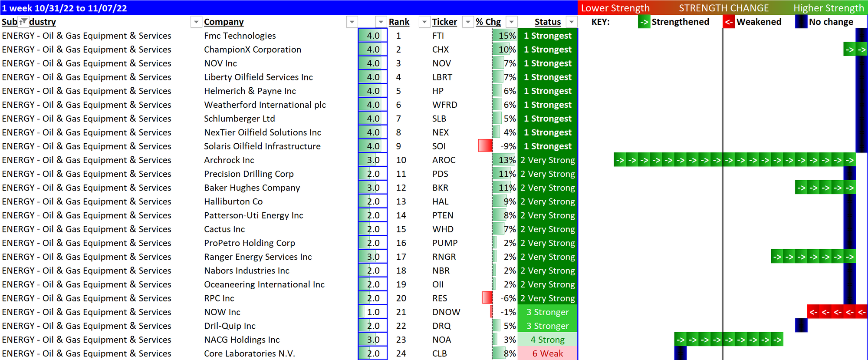Click the '4 Strong' status cell

coord(548,340)
